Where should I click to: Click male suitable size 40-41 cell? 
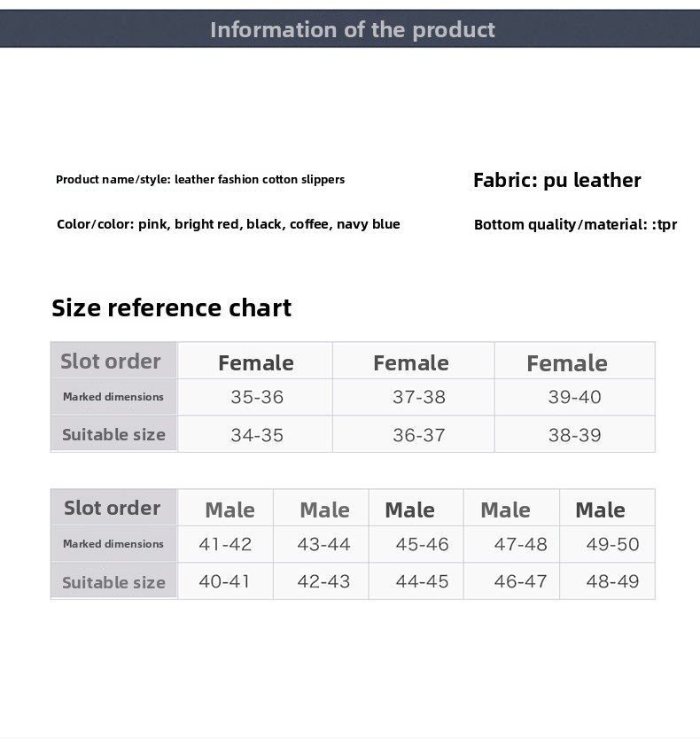click(x=225, y=581)
